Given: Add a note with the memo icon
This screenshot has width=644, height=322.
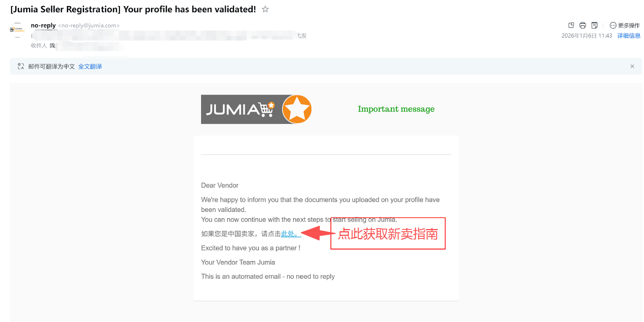Looking at the screenshot, I should [x=594, y=25].
